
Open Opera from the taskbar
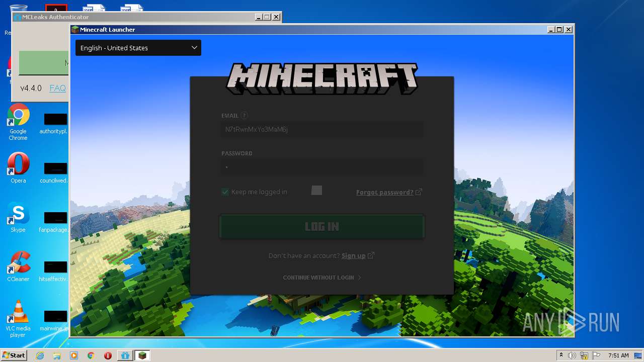(108, 355)
